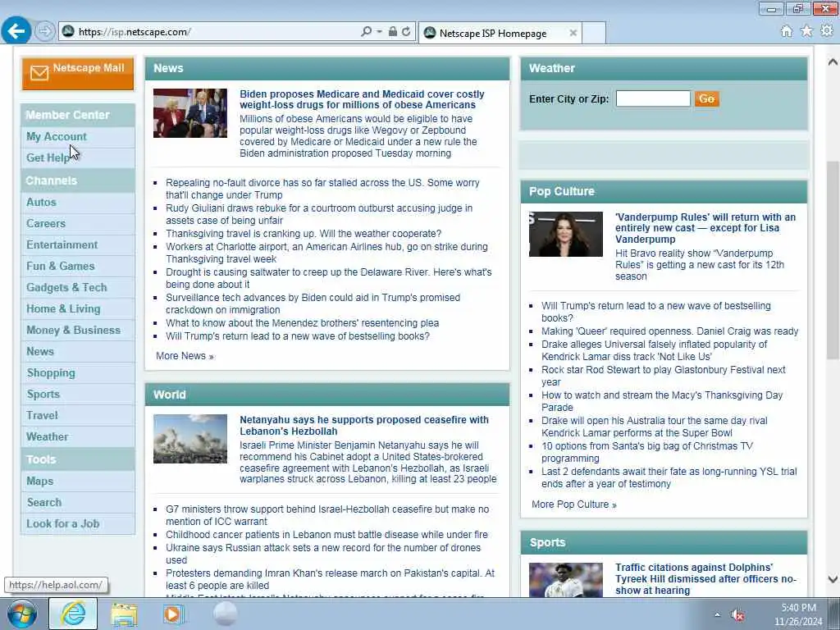
Task: Open Windows Media Player taskbar icon
Action: [173, 614]
